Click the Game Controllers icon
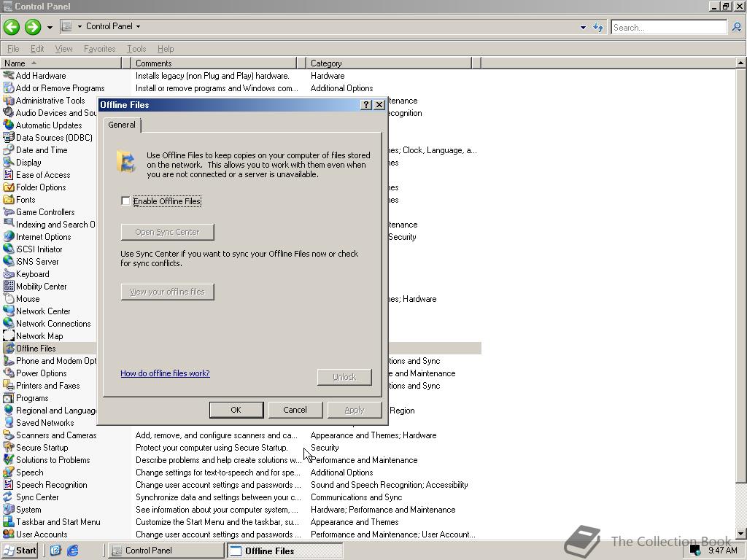This screenshot has height=560, width=747. (9, 211)
